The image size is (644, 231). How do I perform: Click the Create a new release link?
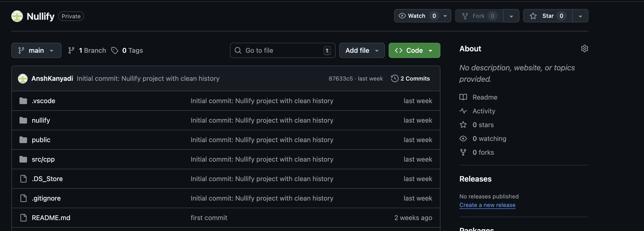point(487,205)
